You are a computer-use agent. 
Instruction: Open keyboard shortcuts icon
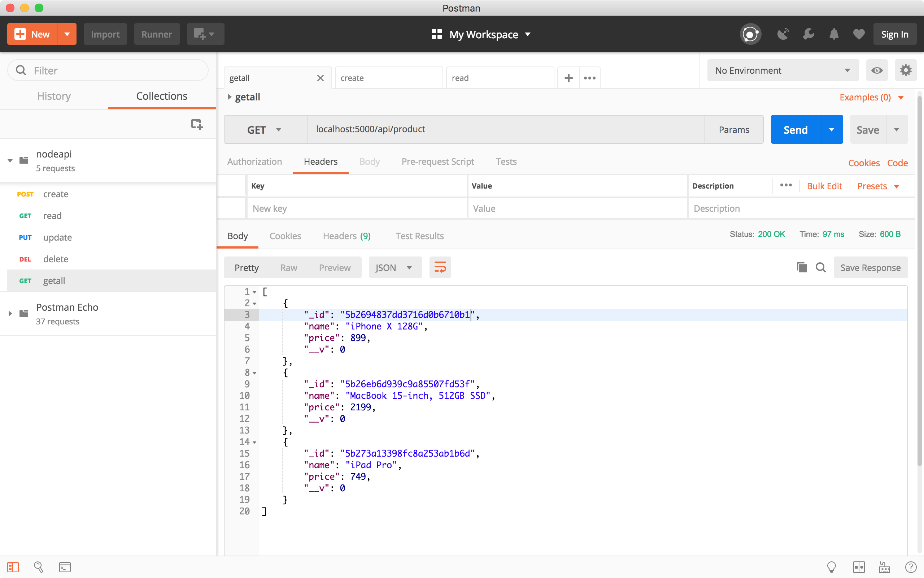point(885,567)
